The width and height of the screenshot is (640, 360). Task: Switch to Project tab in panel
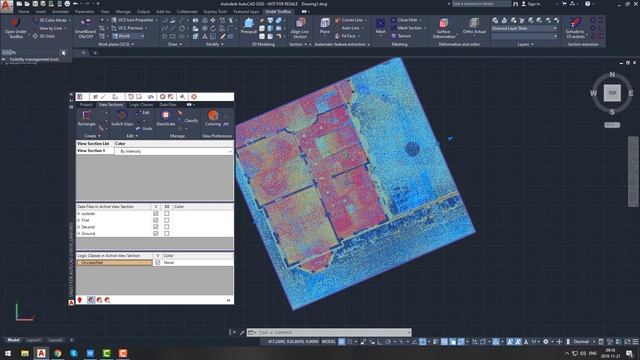[x=86, y=105]
